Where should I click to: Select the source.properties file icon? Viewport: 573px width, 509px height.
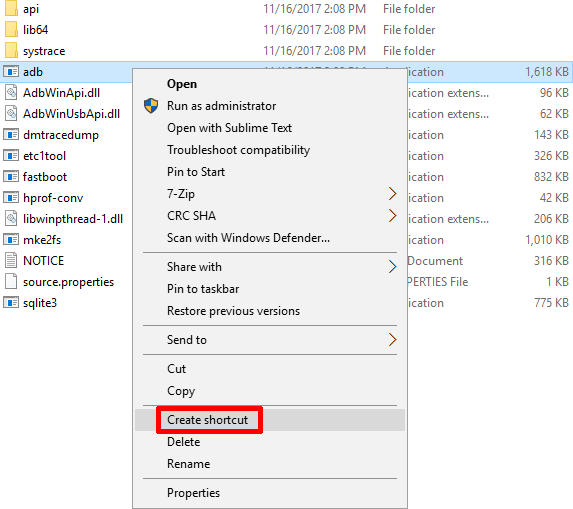pos(11,281)
